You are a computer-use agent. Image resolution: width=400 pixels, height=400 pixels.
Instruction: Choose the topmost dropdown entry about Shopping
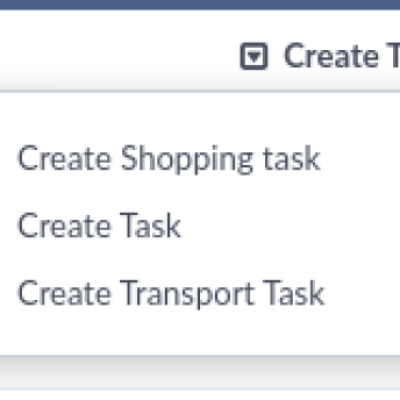pos(169,159)
